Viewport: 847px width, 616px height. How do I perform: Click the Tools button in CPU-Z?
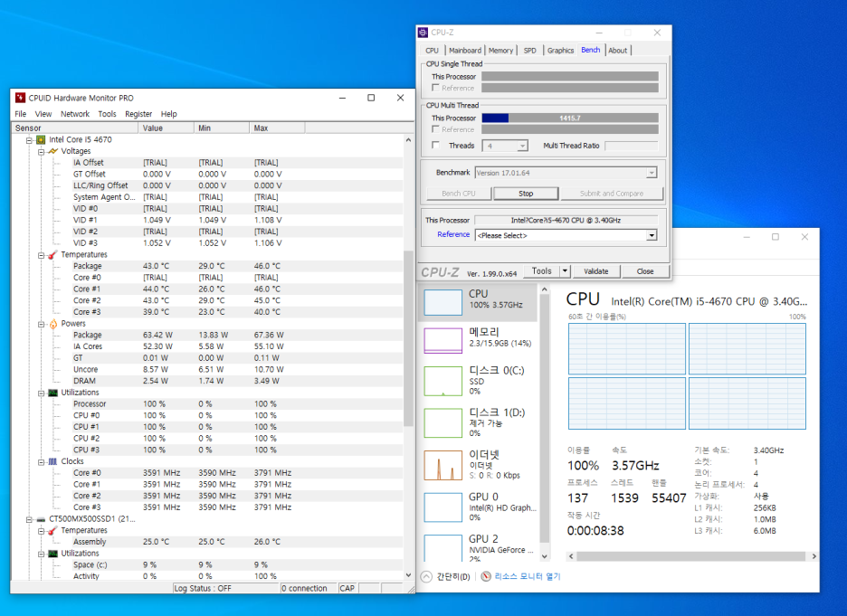click(x=542, y=271)
